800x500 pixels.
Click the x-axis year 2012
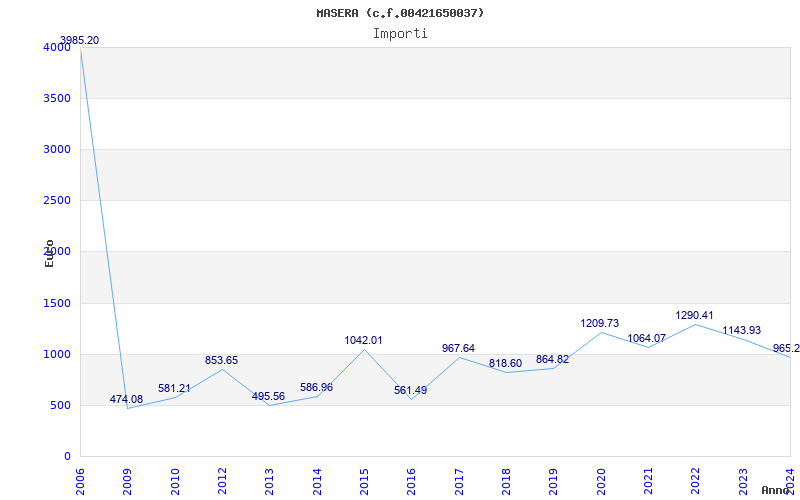coord(222,481)
